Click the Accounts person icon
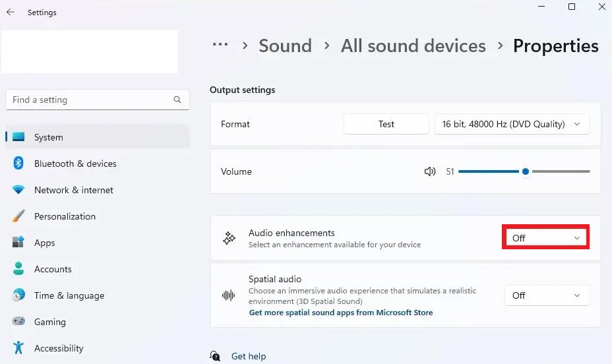This screenshot has width=612, height=364. 18,269
